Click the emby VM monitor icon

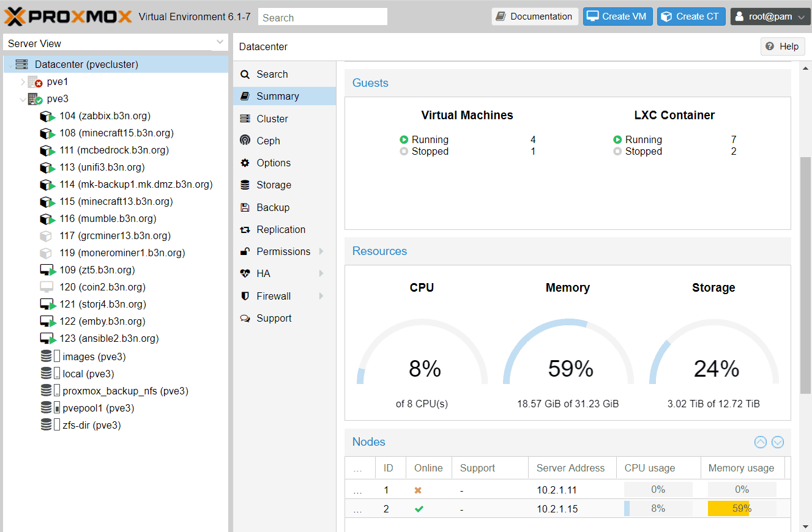(x=48, y=321)
